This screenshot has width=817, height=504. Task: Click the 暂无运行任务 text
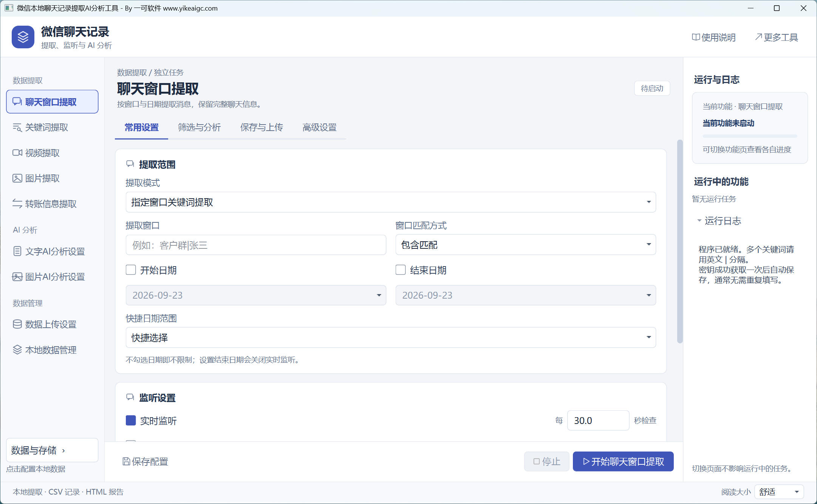point(714,199)
